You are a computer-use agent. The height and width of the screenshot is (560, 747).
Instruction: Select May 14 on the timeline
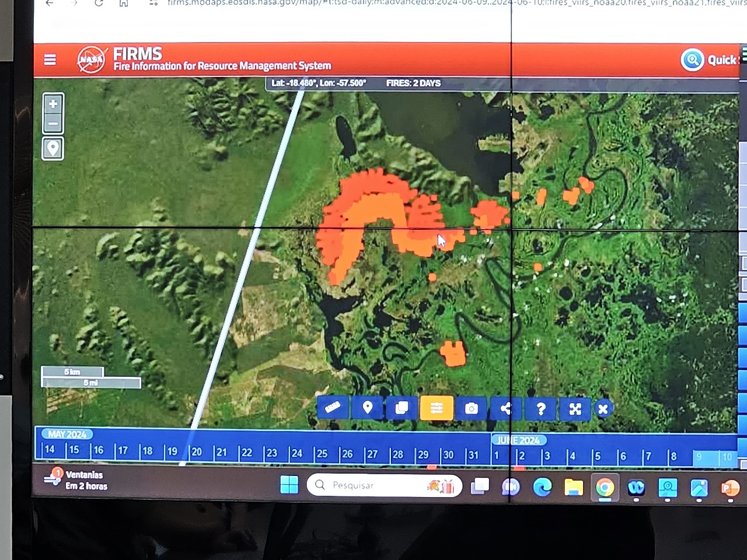coord(50,449)
